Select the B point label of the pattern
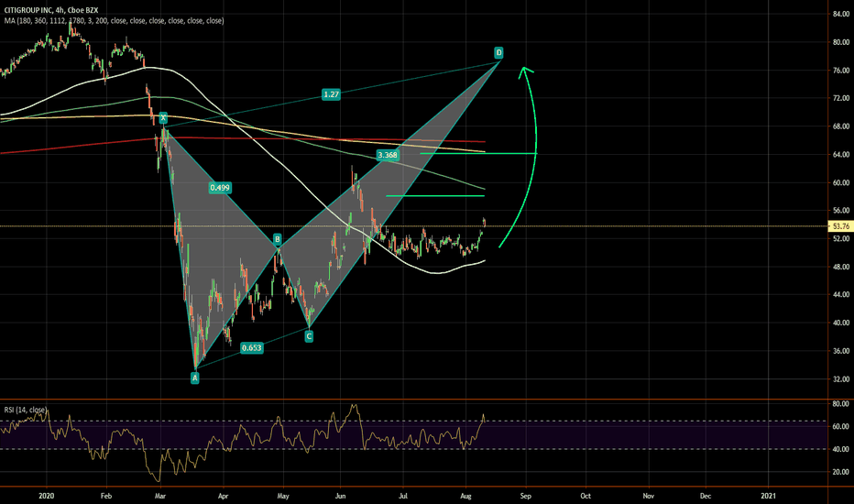The height and width of the screenshot is (504, 854). click(278, 239)
